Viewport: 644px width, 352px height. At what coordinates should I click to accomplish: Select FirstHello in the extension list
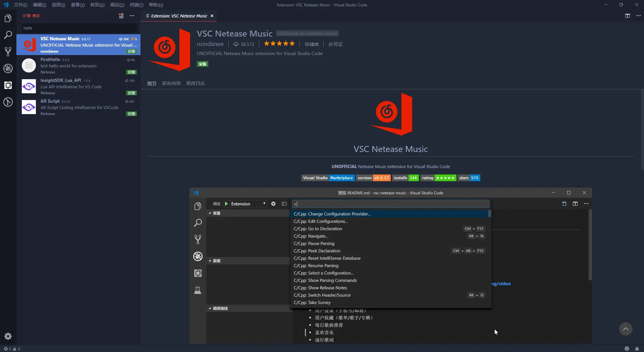tap(78, 65)
